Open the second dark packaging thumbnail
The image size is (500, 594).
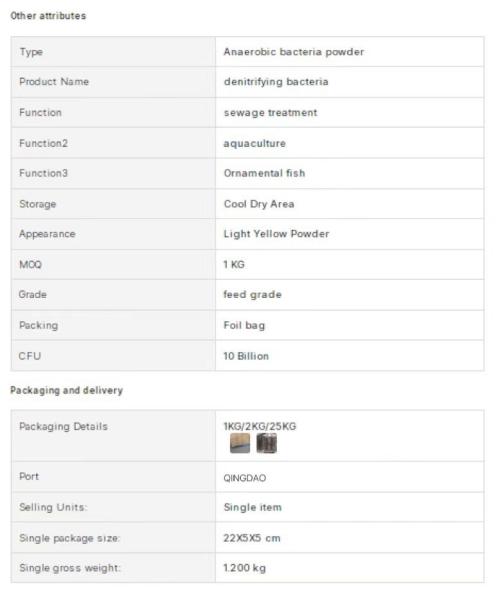pyautogui.click(x=267, y=443)
